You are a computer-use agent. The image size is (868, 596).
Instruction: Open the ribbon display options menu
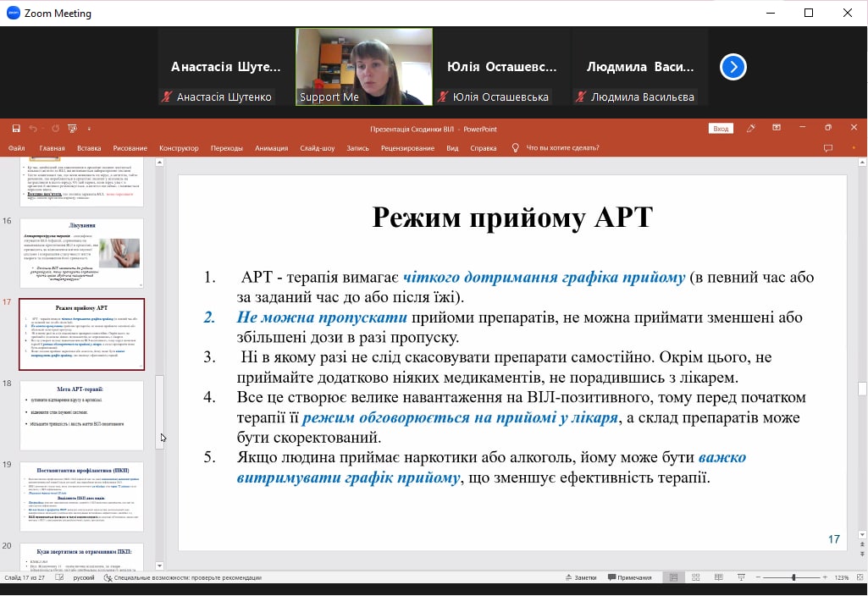point(776,129)
